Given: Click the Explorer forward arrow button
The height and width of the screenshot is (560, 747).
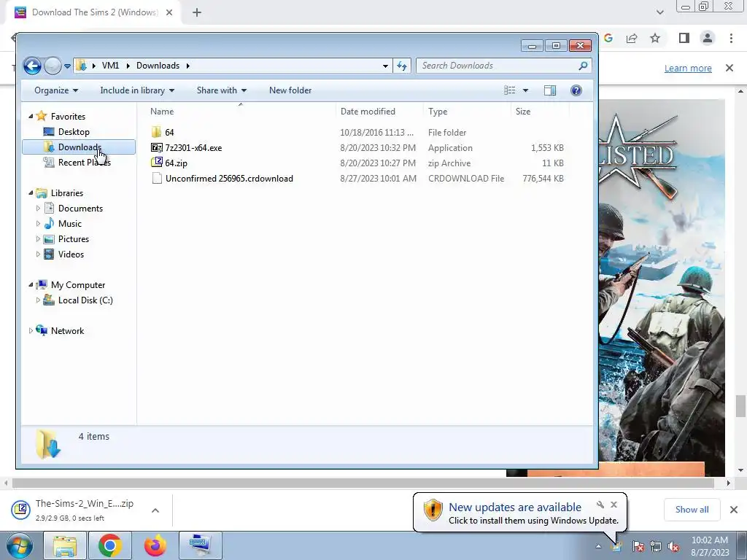Looking at the screenshot, I should (53, 66).
